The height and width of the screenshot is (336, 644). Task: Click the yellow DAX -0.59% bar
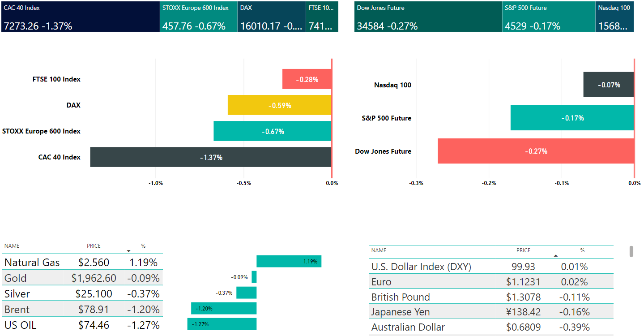pos(279,105)
